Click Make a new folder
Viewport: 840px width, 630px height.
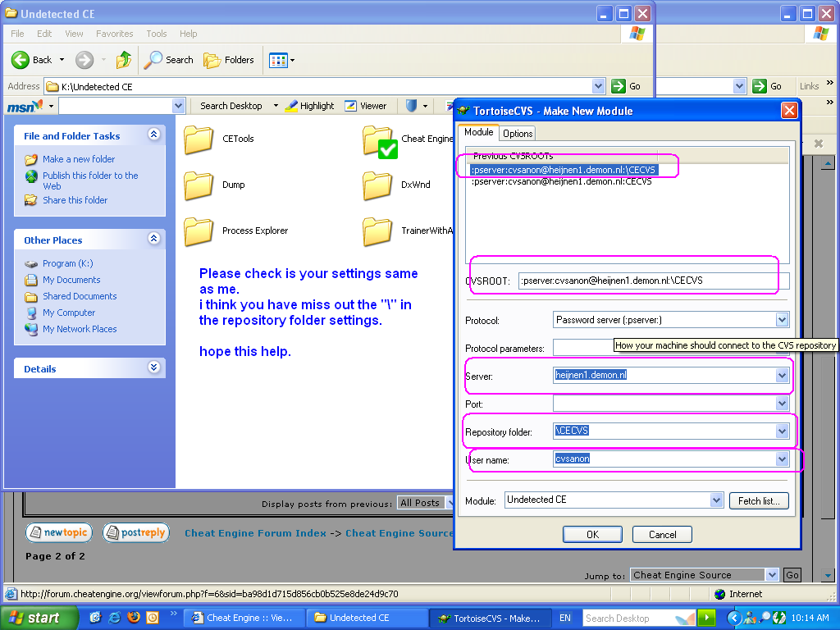[x=78, y=159]
